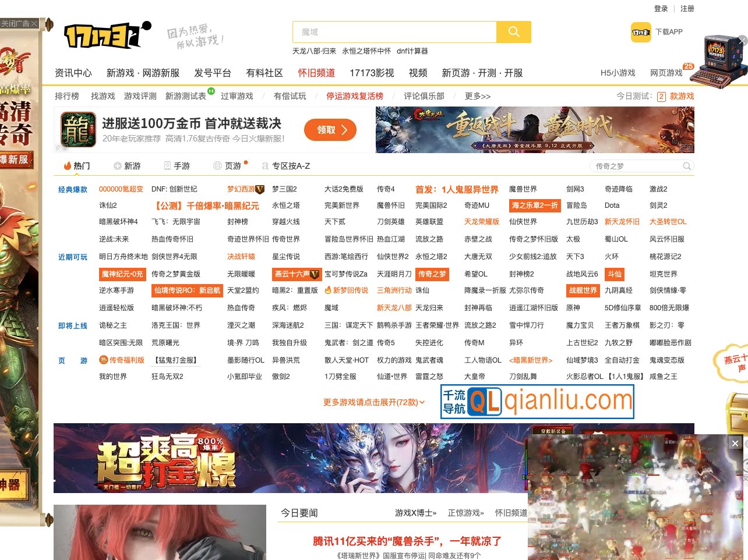The image size is (748, 560).
Task: Open the 手游 phone icon tab
Action: 167,166
